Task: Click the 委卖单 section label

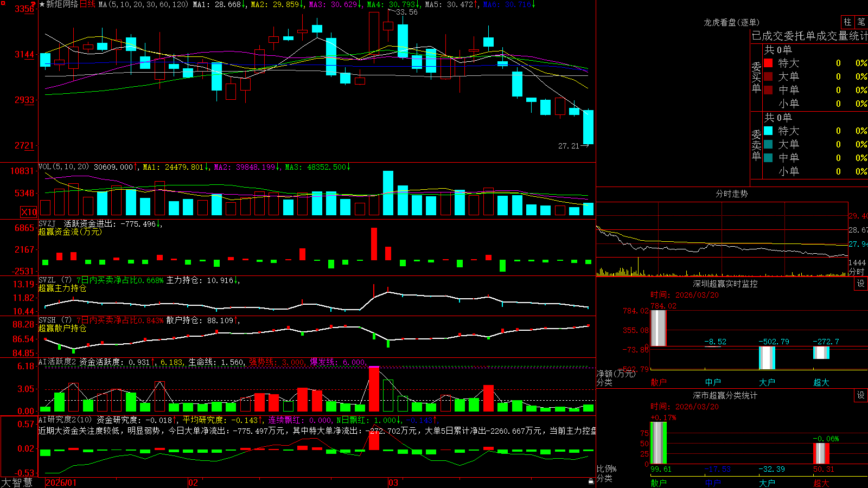Action: [x=756, y=145]
